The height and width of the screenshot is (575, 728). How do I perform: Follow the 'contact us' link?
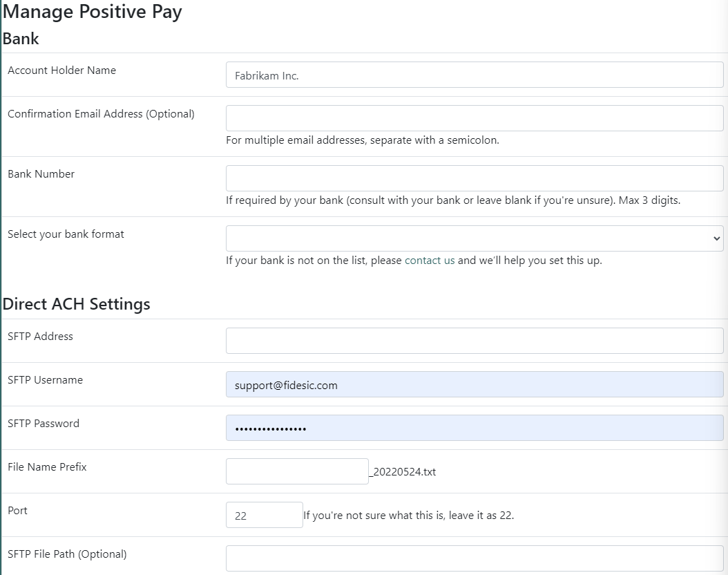pyautogui.click(x=430, y=260)
